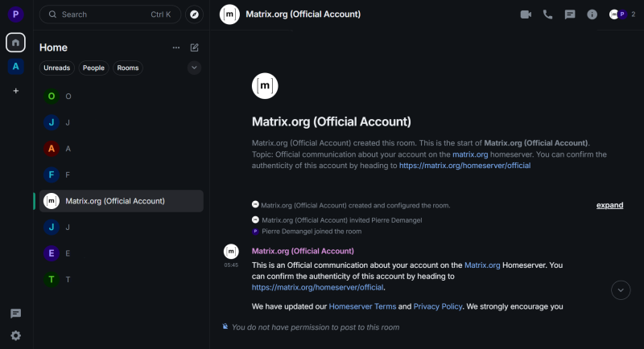
Task: Open the homeserver/official URL in the topic
Action: 465,166
